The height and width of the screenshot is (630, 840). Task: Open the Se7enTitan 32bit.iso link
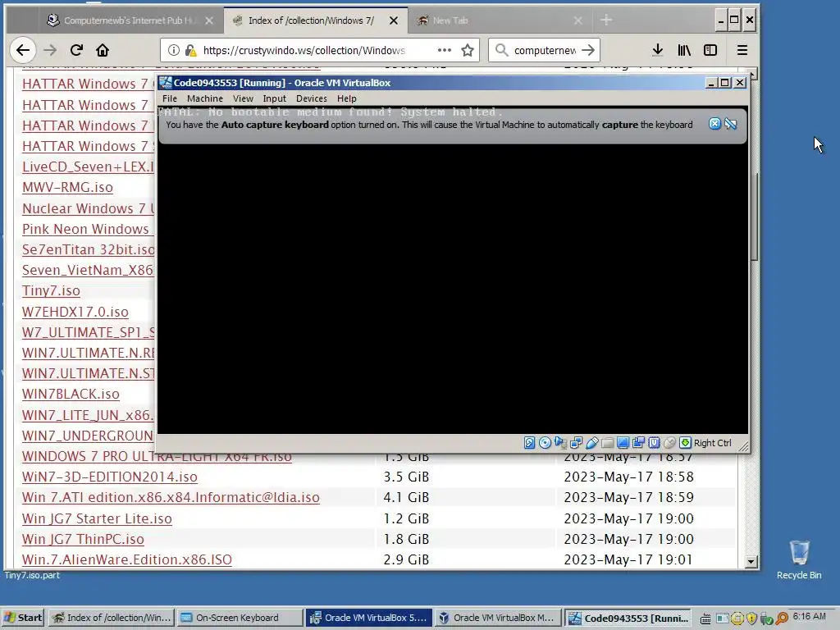click(89, 249)
